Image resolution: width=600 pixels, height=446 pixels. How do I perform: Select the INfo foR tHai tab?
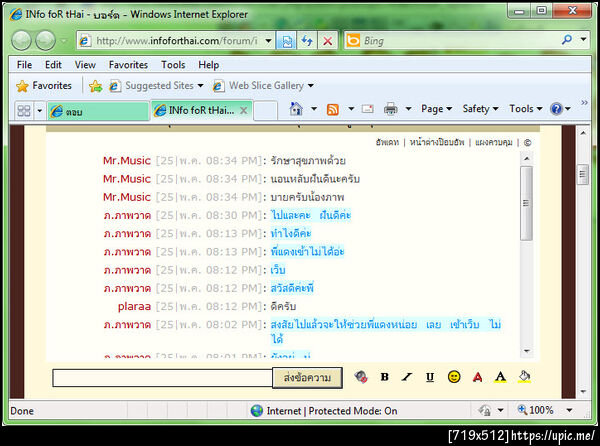[x=194, y=111]
